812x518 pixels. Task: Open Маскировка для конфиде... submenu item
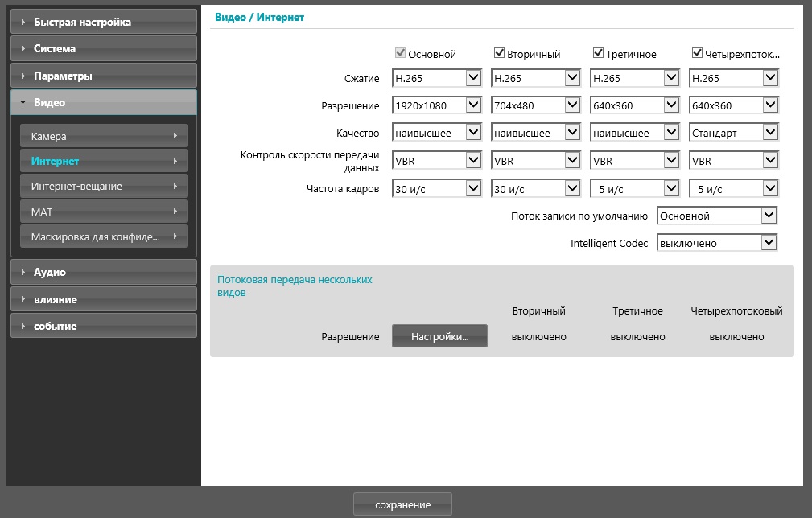pyautogui.click(x=104, y=237)
